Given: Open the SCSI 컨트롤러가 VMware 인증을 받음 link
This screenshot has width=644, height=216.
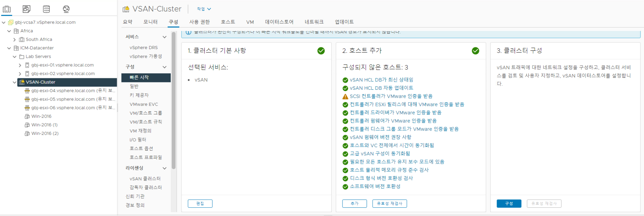Looking at the screenshot, I should [x=391, y=96].
